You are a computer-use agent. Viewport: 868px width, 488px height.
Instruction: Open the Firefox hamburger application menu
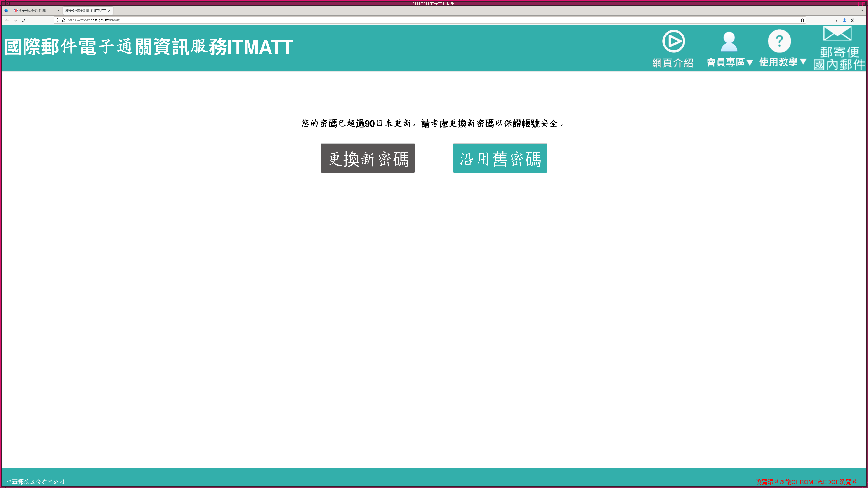click(861, 20)
